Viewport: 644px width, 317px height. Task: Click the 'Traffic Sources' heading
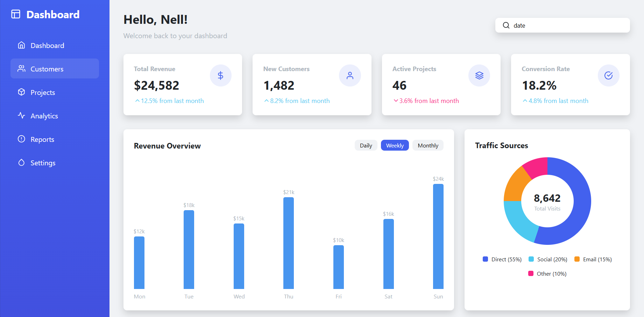point(502,145)
